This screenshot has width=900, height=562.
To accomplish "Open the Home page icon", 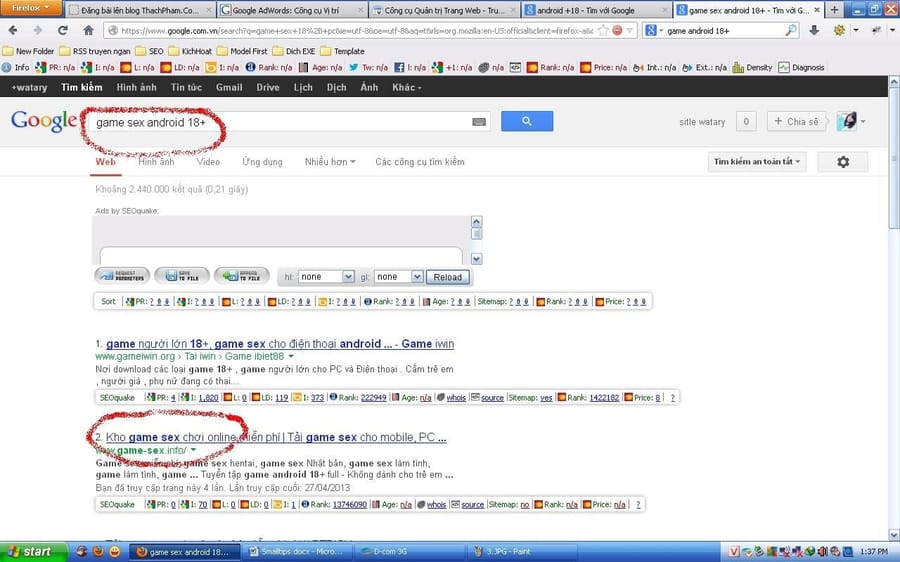I will click(88, 30).
